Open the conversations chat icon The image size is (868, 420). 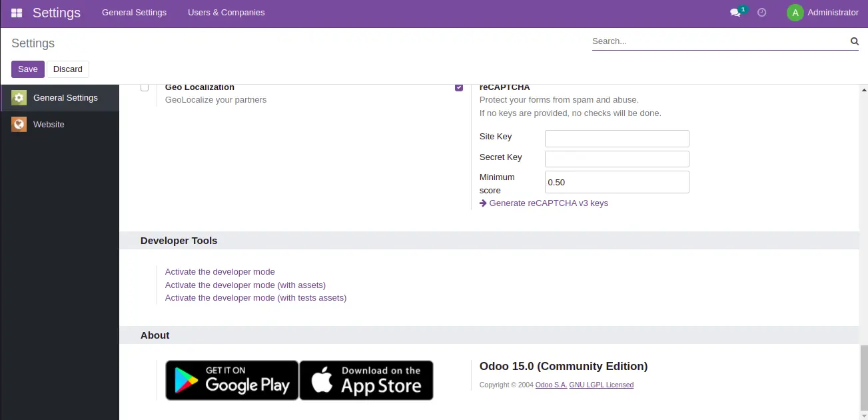tap(735, 13)
